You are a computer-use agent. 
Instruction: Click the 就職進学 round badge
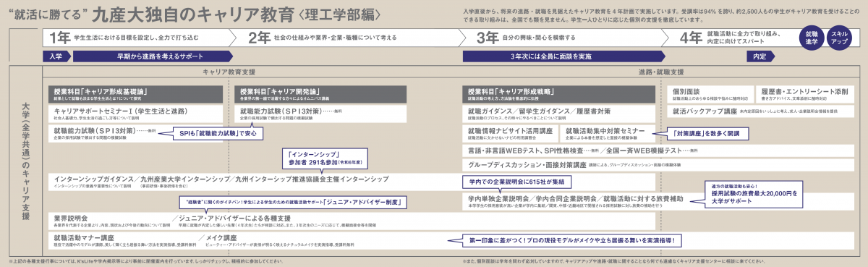811,38
